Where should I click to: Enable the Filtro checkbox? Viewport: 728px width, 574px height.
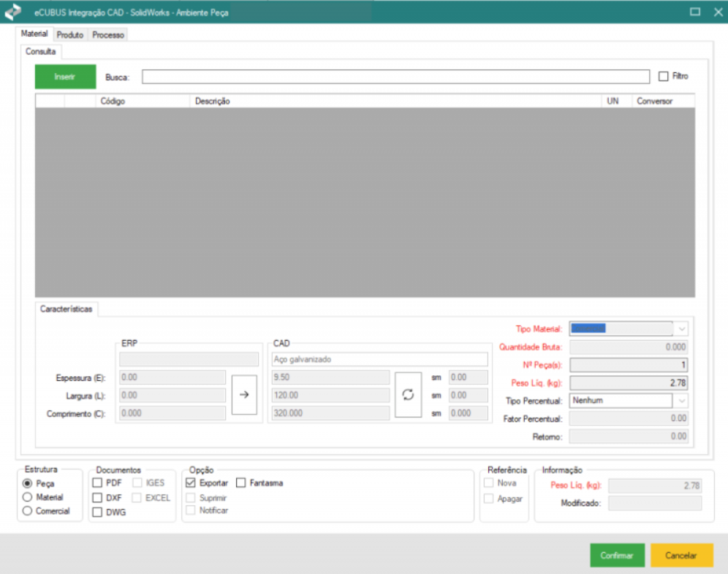(x=664, y=76)
